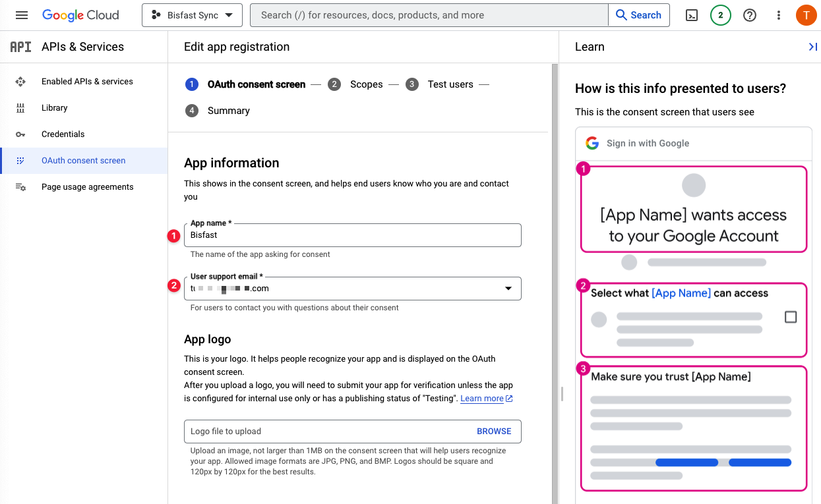This screenshot has width=821, height=504.
Task: Open the main navigation hamburger menu
Action: (x=21, y=15)
